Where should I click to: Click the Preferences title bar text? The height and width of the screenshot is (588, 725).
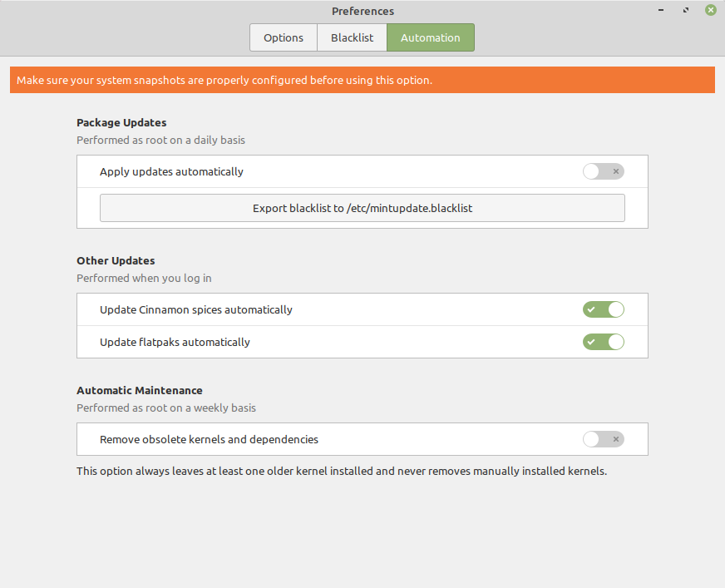tap(362, 11)
